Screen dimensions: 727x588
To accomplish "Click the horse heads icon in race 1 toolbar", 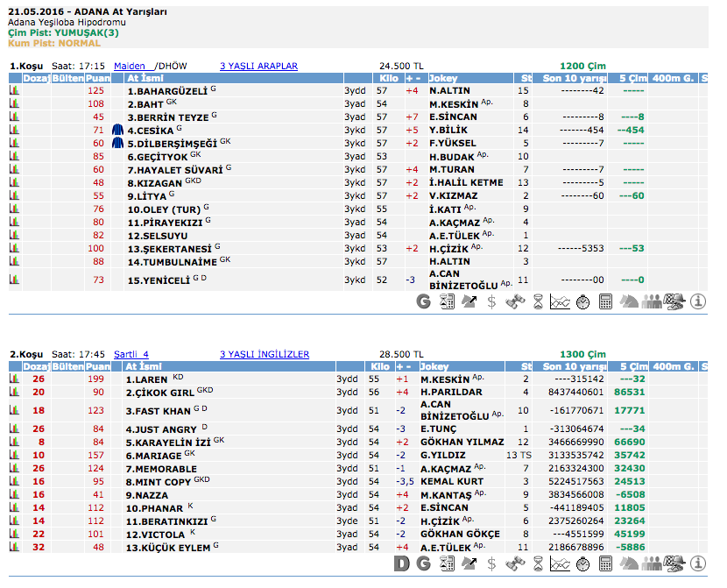I will point(629,302).
